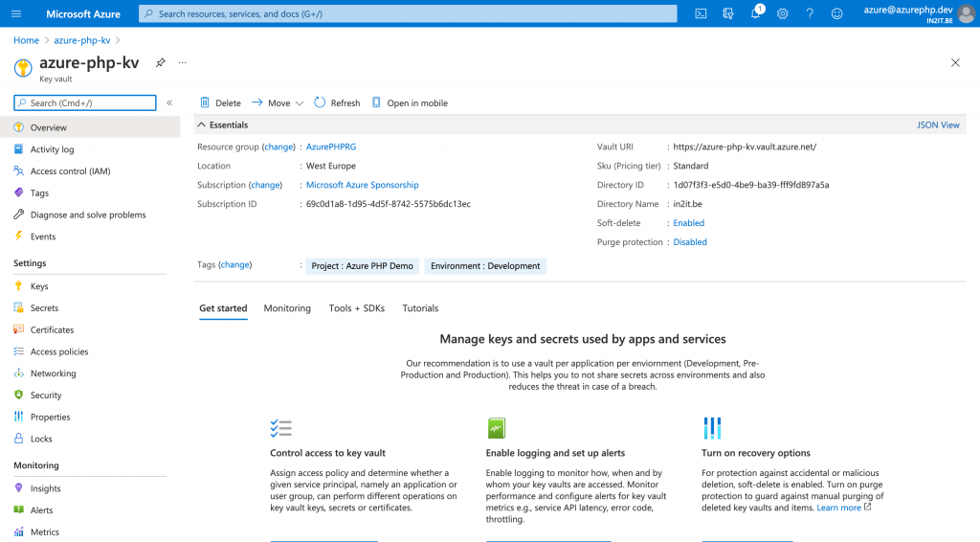This screenshot has width=980, height=542.
Task: Pin azure-php-kv to dashboard
Action: [161, 62]
